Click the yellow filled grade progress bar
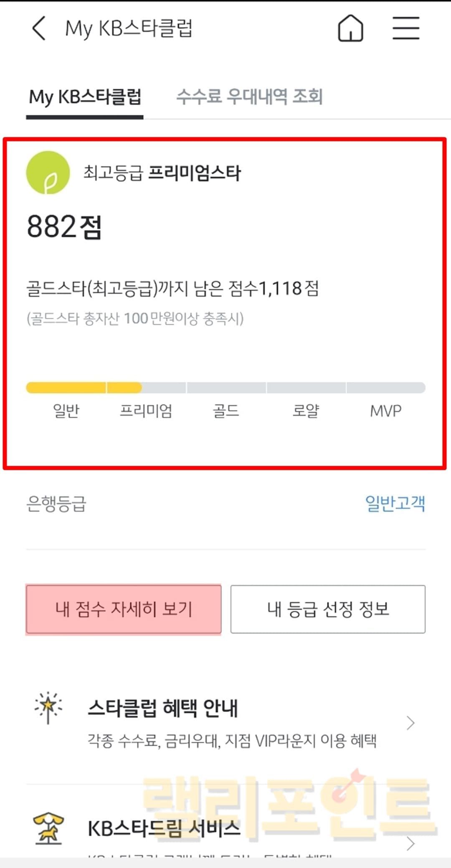 point(84,388)
